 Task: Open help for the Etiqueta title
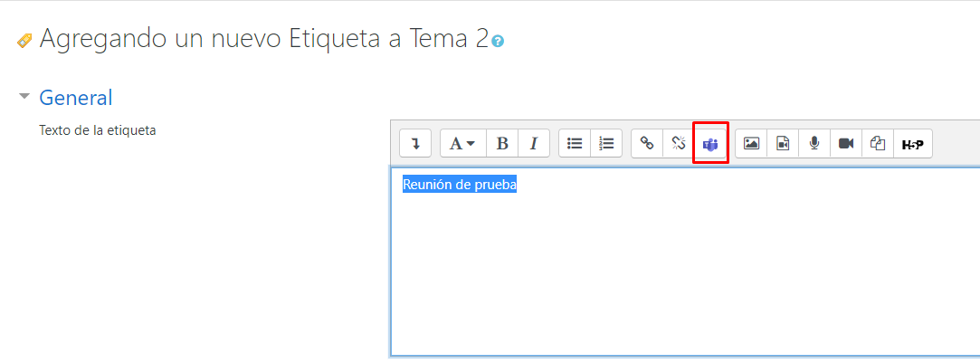(x=498, y=41)
